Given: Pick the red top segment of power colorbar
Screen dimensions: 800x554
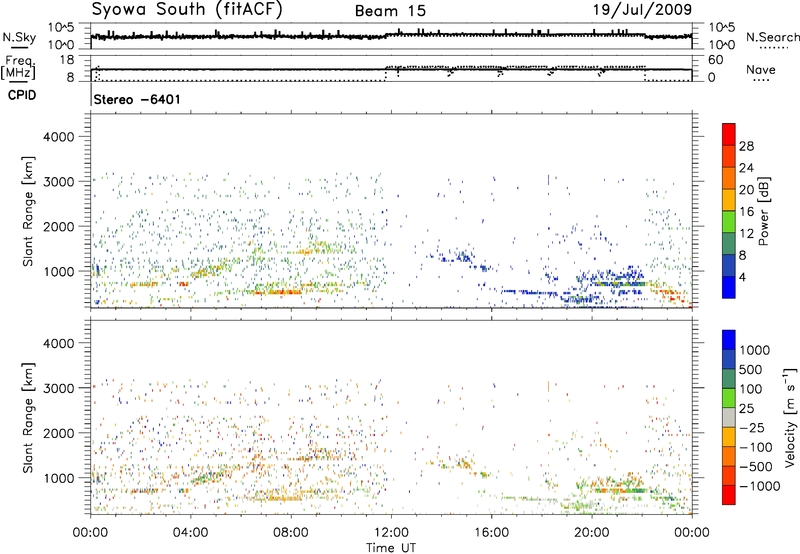Looking at the screenshot, I should click(729, 134).
